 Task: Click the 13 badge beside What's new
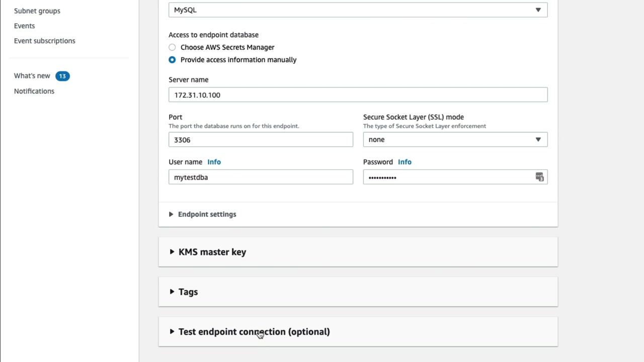click(x=62, y=76)
